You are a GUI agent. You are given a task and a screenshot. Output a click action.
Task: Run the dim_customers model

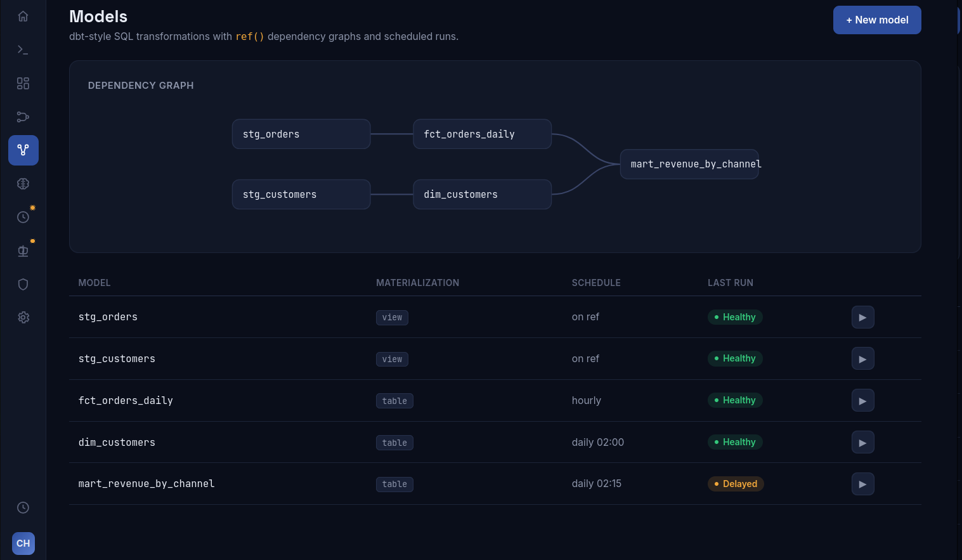point(862,443)
